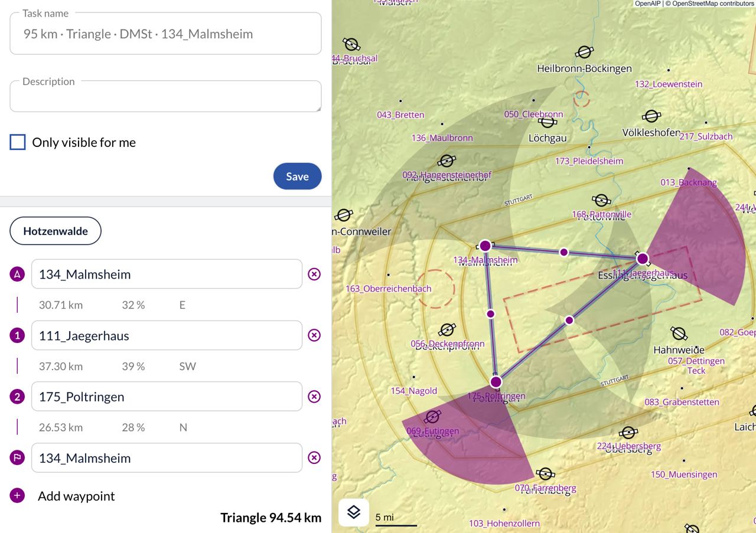The width and height of the screenshot is (756, 533).
Task: Click midpoint handle of Poltringen–Malmsheim leg
Action: (490, 313)
